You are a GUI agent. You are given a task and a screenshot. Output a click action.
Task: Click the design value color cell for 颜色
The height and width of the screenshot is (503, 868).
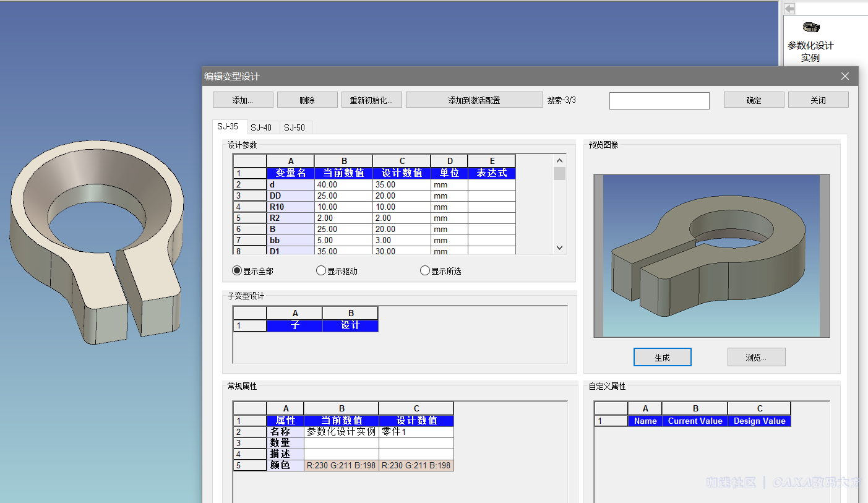[416, 465]
